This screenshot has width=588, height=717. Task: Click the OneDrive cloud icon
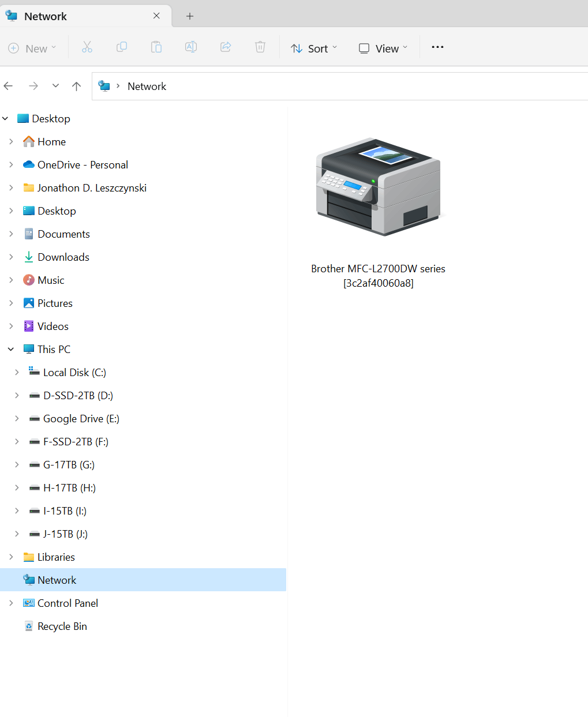click(29, 165)
